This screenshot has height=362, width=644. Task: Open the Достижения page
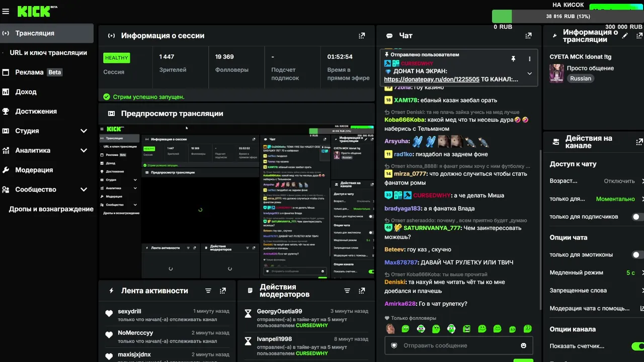pos(47,112)
